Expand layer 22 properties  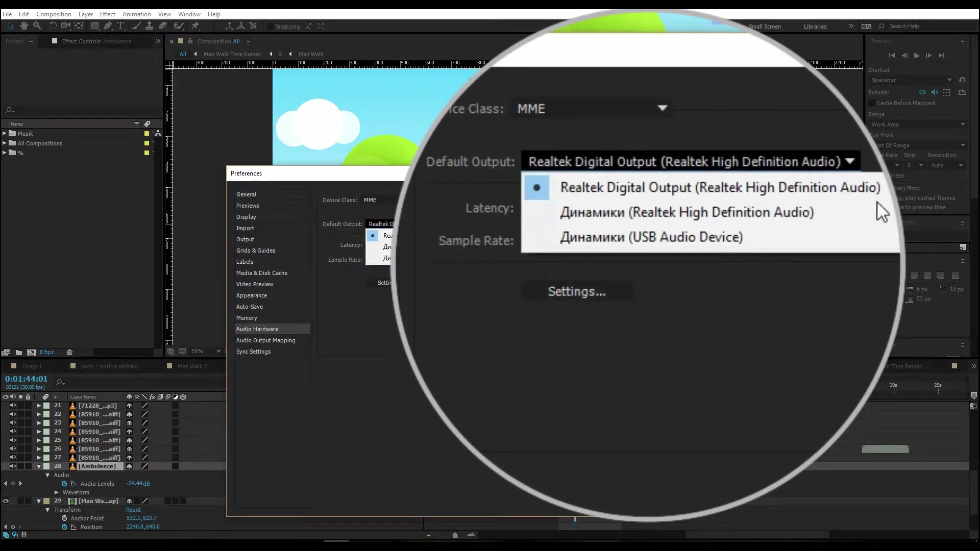pyautogui.click(x=39, y=414)
